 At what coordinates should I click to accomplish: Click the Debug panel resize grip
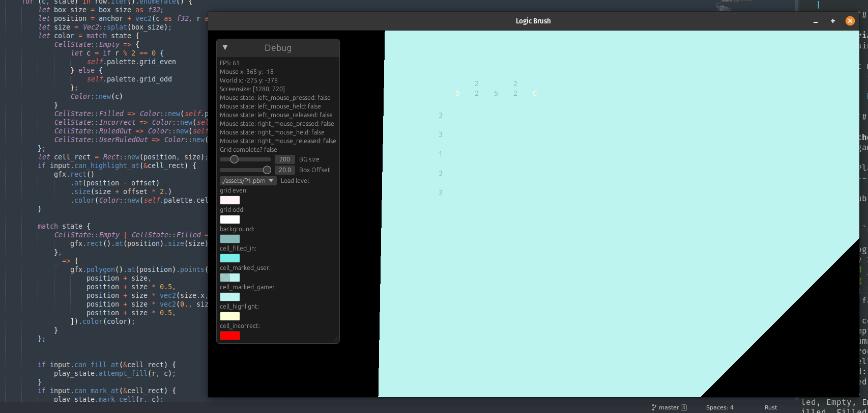click(x=335, y=339)
